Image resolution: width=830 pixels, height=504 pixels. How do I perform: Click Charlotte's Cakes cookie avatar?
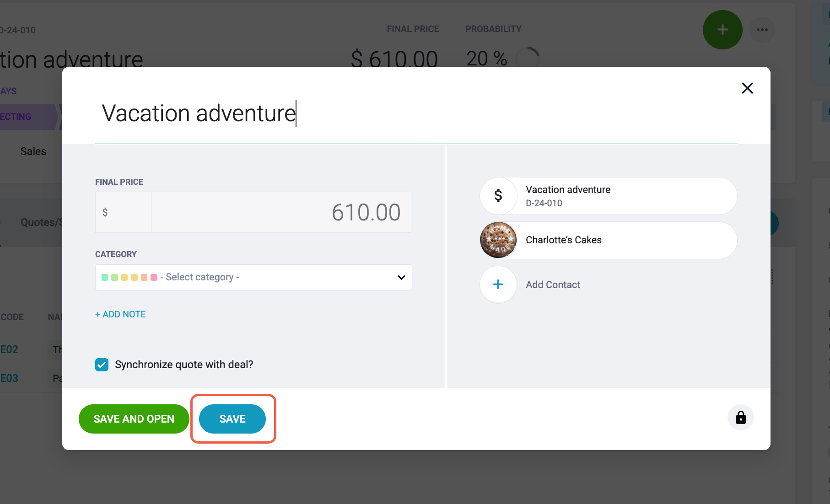pyautogui.click(x=498, y=240)
